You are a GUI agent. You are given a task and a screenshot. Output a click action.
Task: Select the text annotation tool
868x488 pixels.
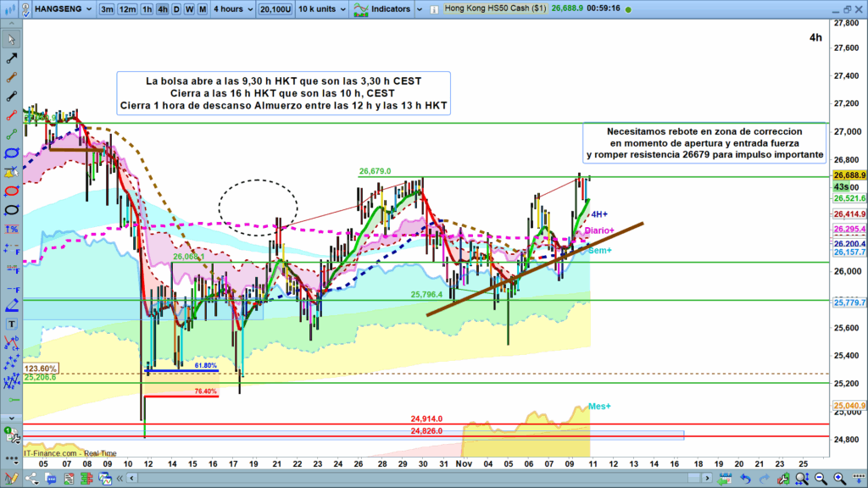point(12,324)
